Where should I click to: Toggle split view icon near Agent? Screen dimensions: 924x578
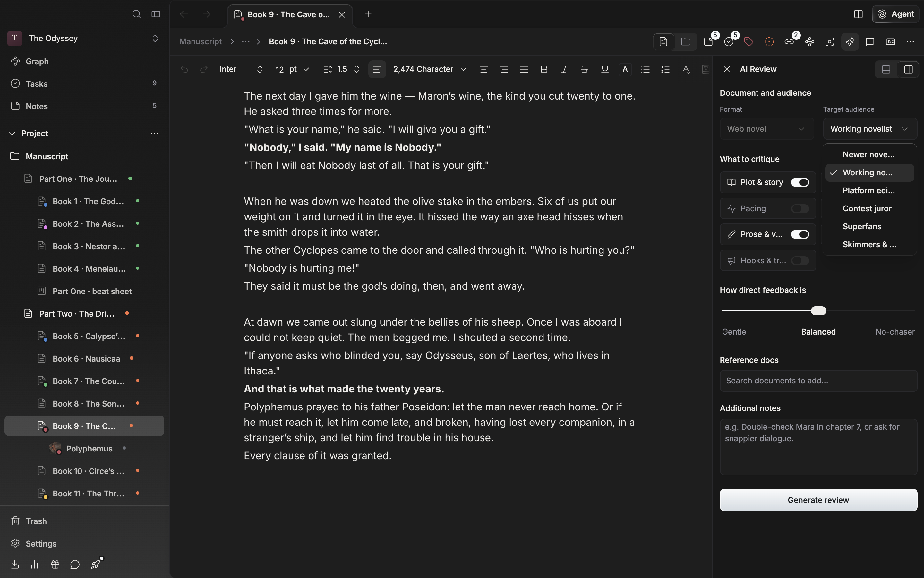[858, 14]
